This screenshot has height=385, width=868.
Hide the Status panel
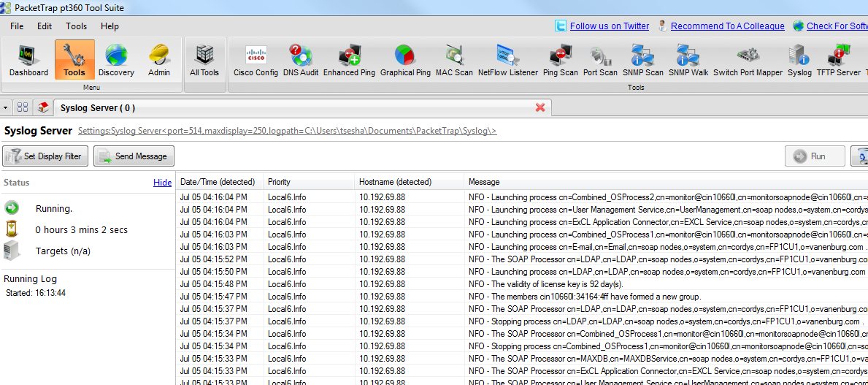[x=162, y=183]
